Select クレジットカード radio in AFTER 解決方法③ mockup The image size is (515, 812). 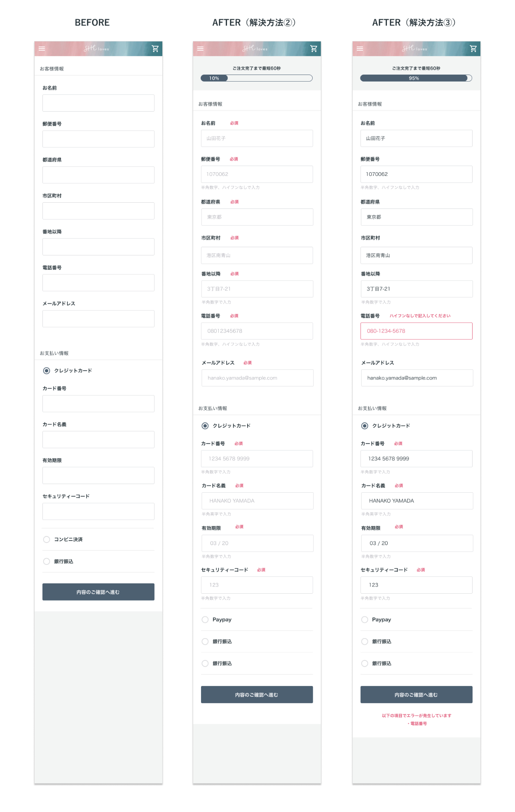365,426
